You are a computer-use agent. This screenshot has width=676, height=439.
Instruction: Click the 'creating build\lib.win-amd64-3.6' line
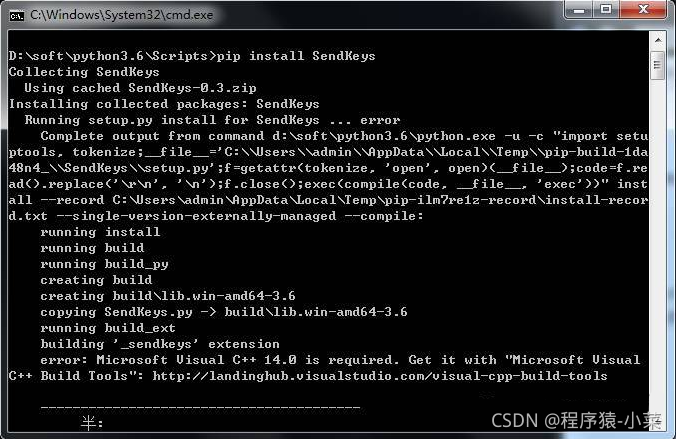(168, 296)
